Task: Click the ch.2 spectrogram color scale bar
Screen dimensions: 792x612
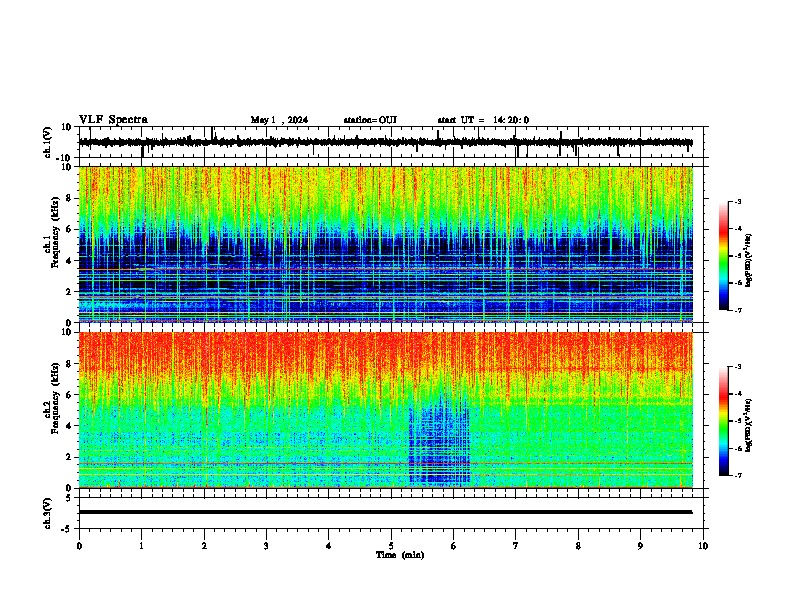Action: click(x=723, y=421)
